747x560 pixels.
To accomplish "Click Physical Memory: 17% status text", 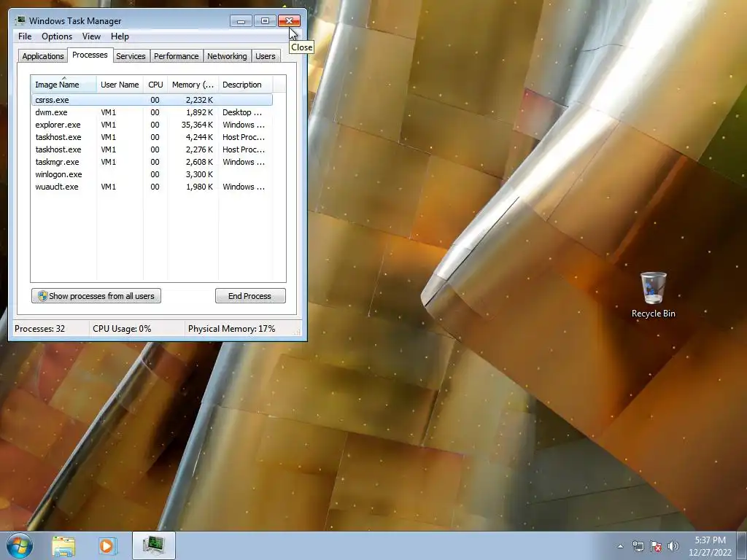I will pos(231,329).
